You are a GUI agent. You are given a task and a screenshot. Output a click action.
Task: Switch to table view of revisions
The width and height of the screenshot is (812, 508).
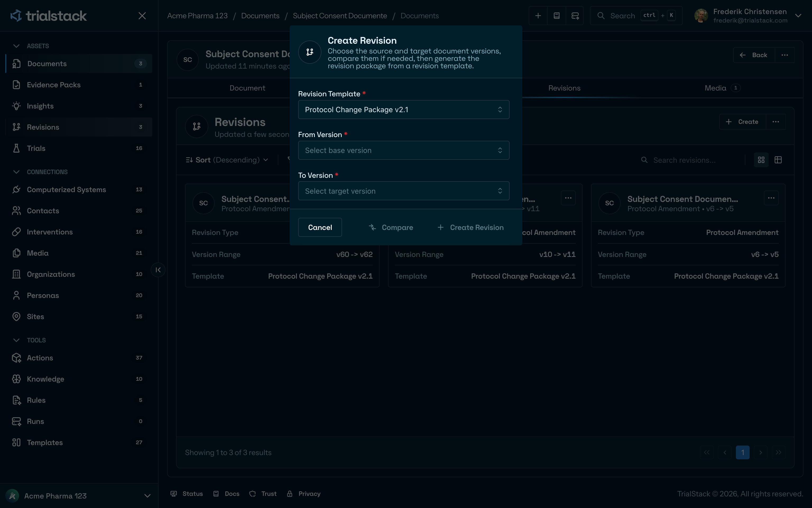tap(778, 160)
